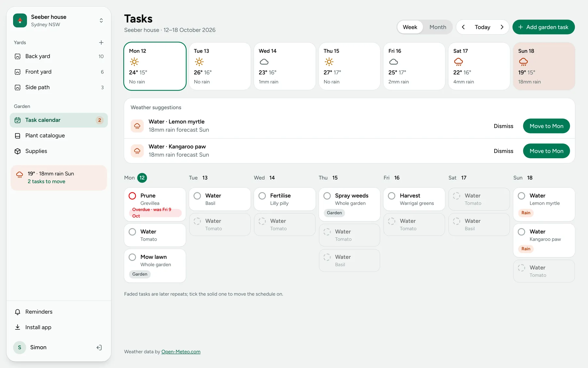The width and height of the screenshot is (588, 368).
Task: Open Plant catalogue in sidebar
Action: pos(59,136)
